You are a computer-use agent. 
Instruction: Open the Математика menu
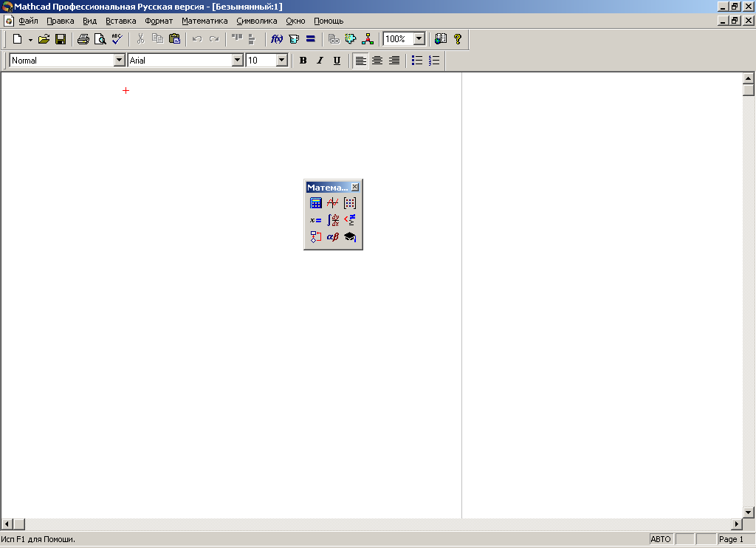tap(205, 21)
